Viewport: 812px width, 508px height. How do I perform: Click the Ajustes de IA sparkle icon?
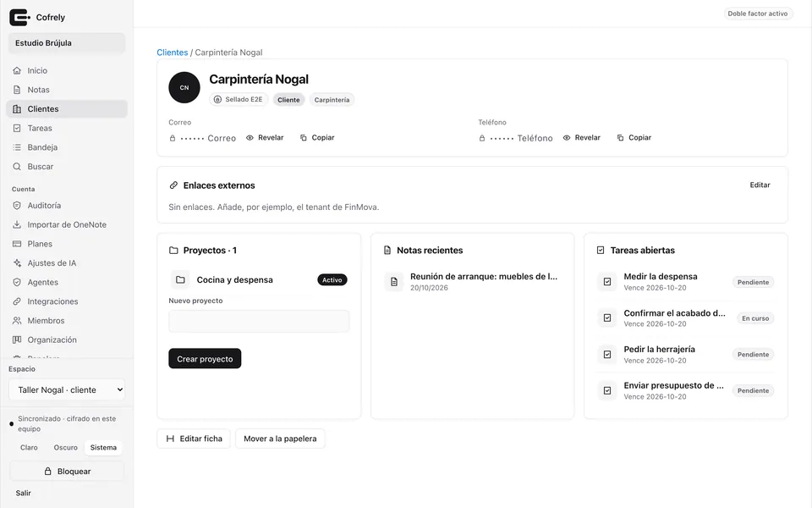pos(17,262)
